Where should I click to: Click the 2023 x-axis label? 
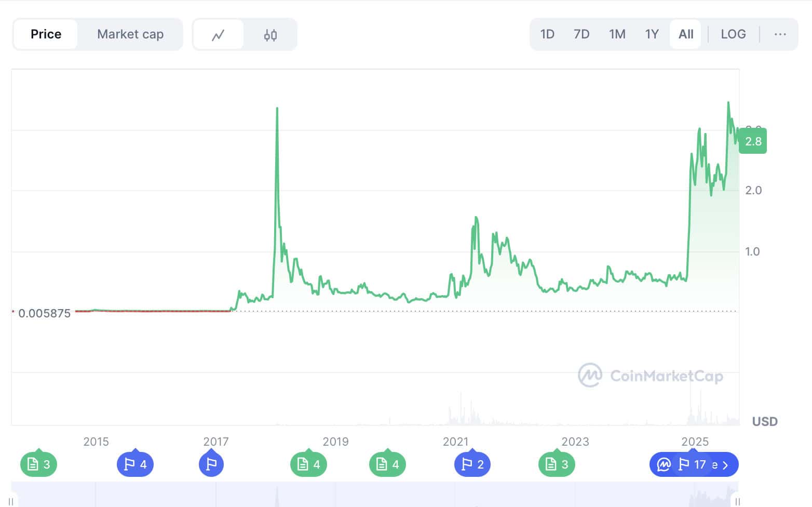575,442
